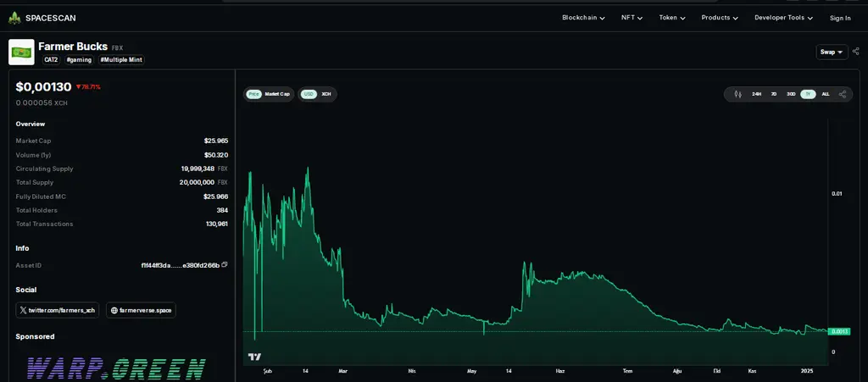The image size is (868, 382).
Task: Click the Farmer Bucks title
Action: point(73,47)
